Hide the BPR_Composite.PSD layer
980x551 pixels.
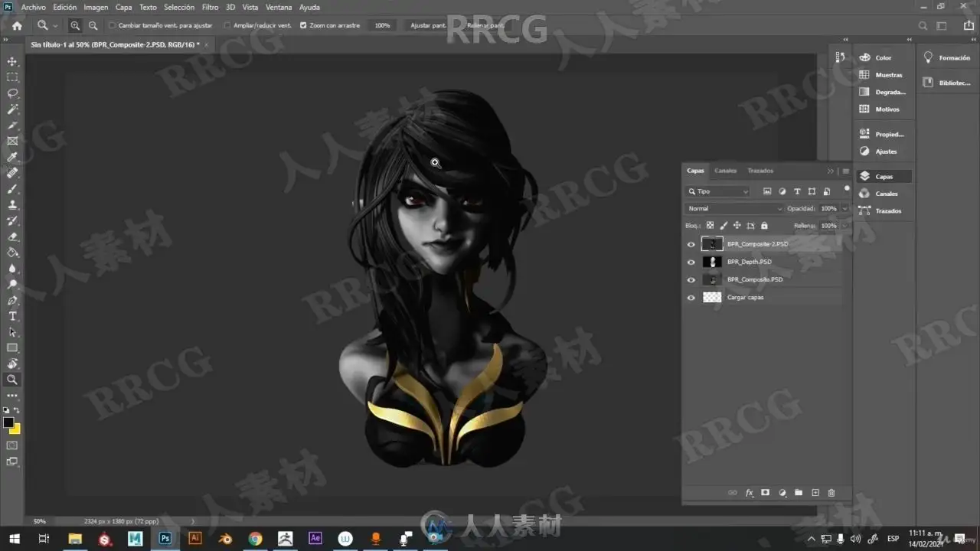691,279
